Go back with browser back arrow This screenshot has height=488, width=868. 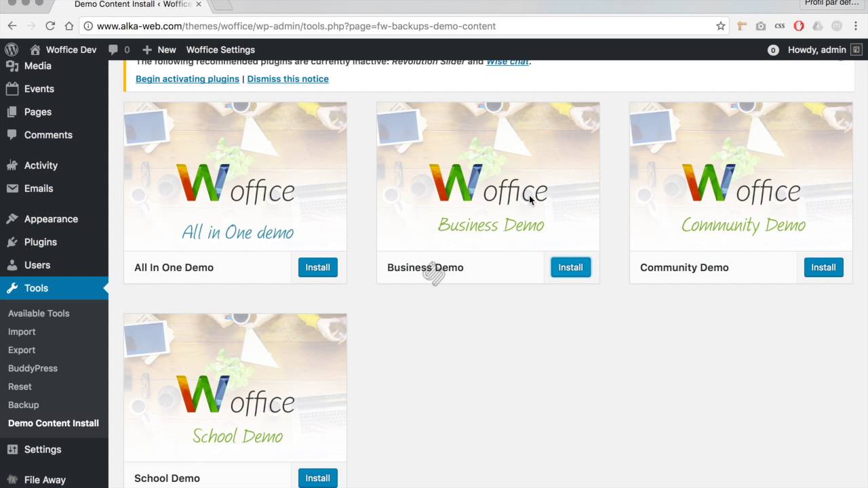coord(12,26)
